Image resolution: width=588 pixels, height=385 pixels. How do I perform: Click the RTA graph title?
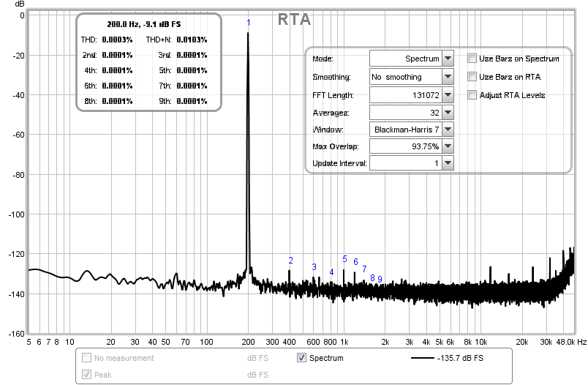(x=295, y=20)
